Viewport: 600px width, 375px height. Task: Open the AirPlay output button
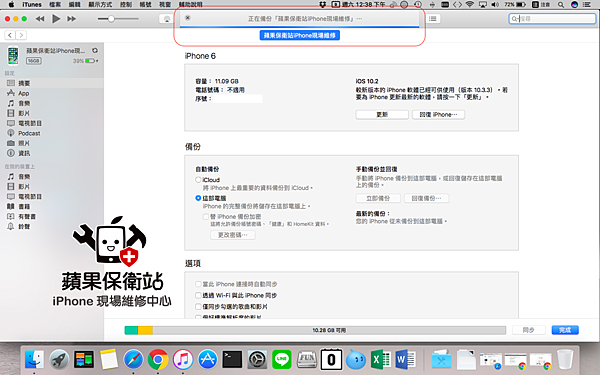coord(166,19)
